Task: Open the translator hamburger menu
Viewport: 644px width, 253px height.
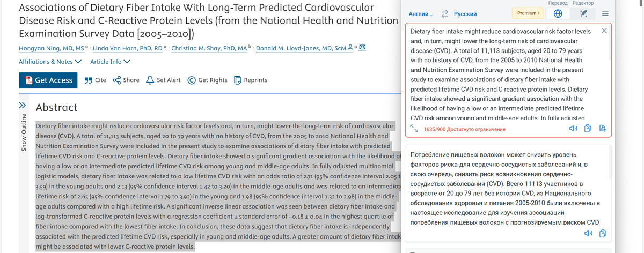Action: (x=605, y=13)
